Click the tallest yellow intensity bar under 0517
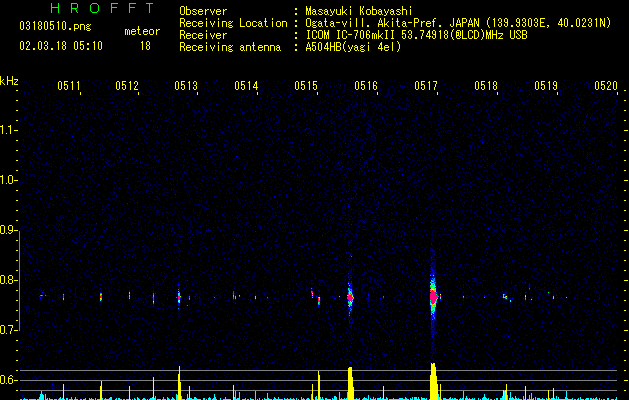The width and height of the screenshot is (629, 400). coord(433,382)
